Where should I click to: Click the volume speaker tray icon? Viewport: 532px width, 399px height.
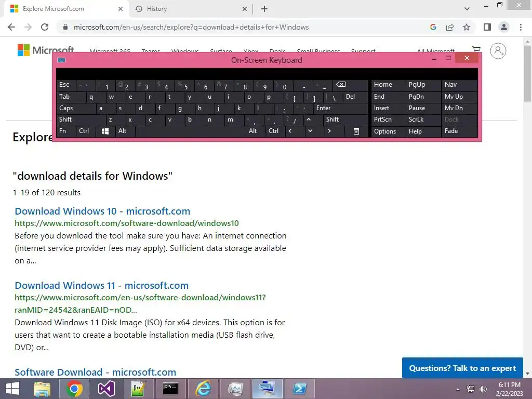483,389
